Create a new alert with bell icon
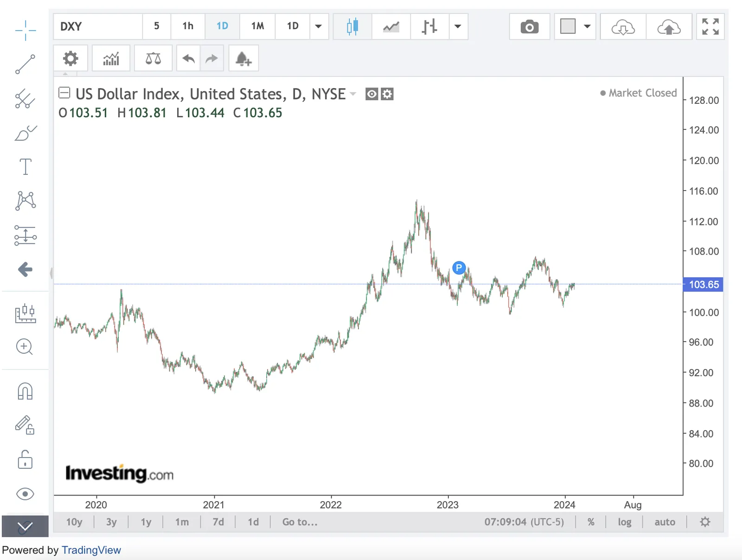This screenshot has height=560, width=742. (243, 58)
